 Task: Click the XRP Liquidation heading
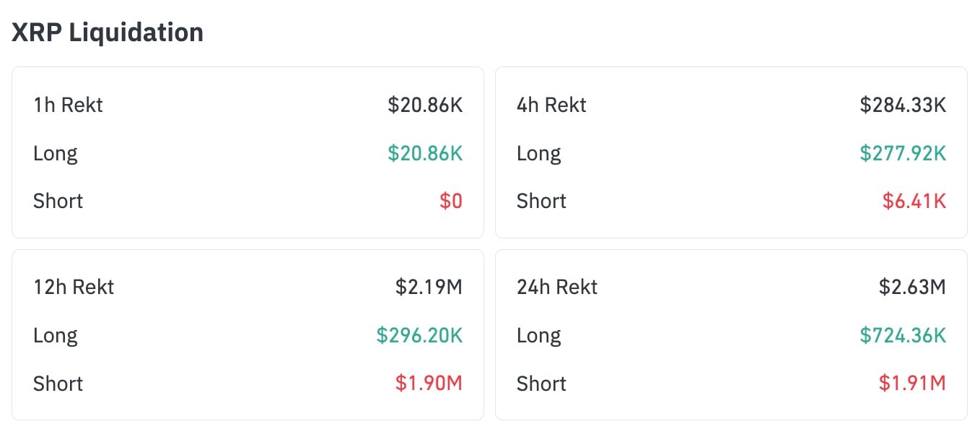[x=108, y=33]
